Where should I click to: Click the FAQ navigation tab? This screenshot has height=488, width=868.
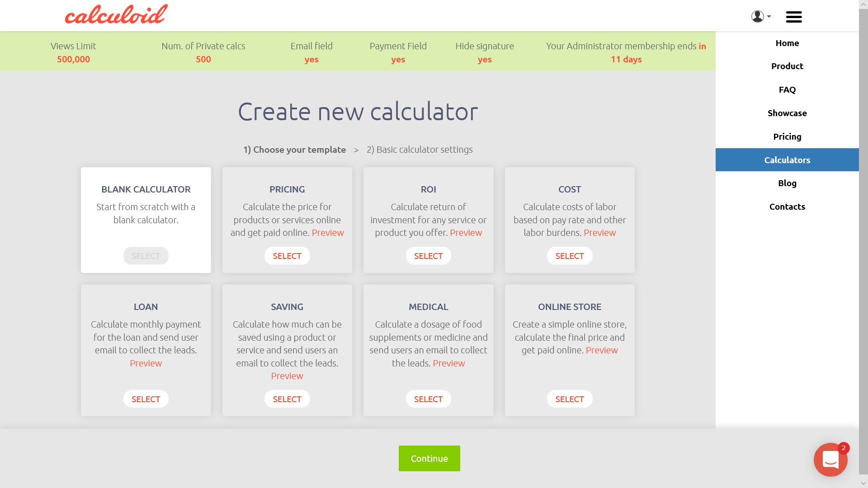787,89
